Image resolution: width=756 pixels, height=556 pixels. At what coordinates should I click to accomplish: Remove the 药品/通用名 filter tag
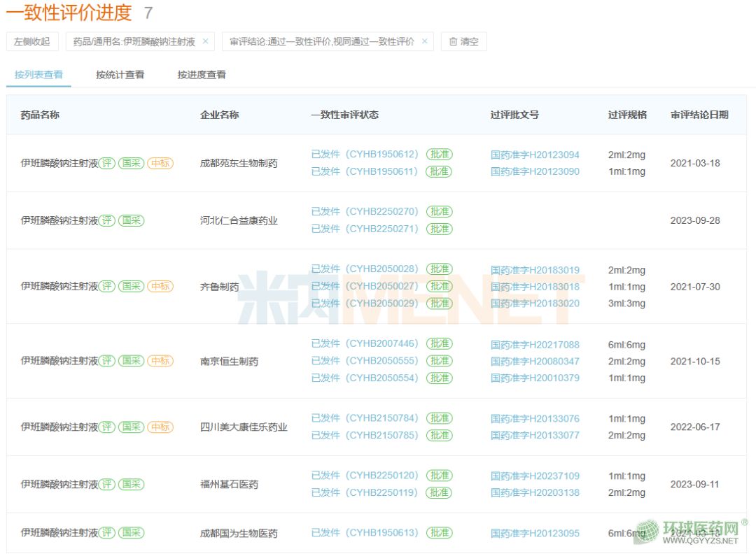click(205, 41)
